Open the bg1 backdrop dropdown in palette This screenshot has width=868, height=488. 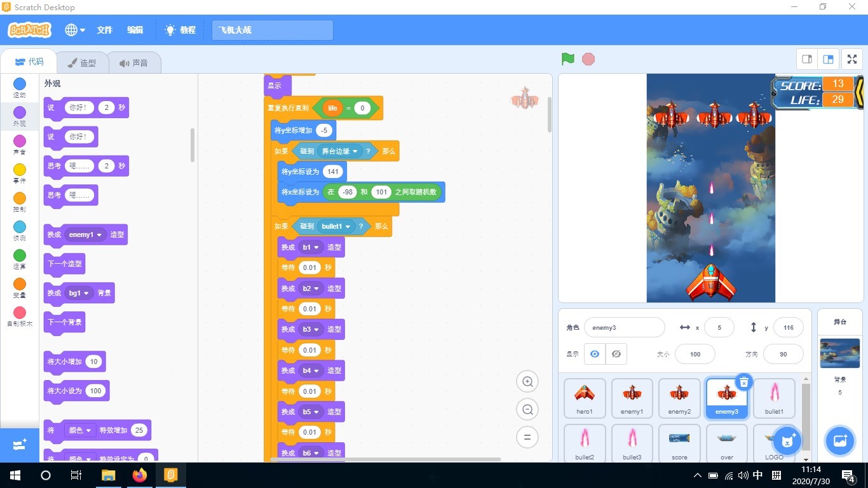coord(79,293)
